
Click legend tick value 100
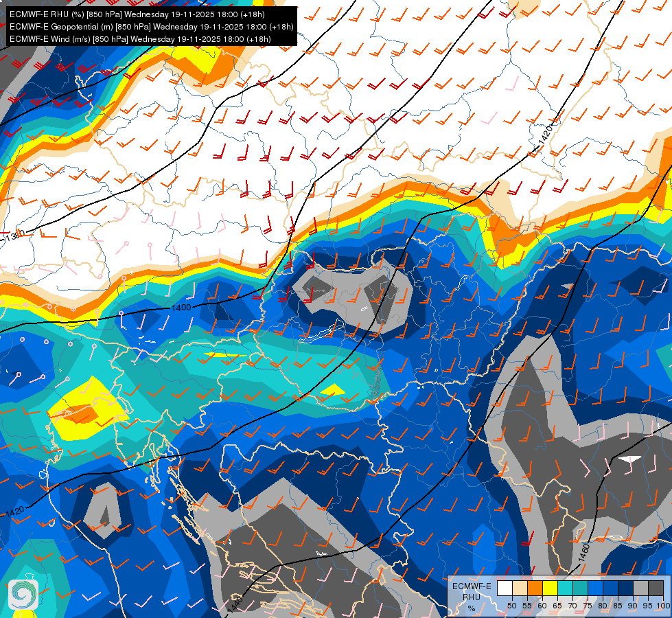point(663,606)
